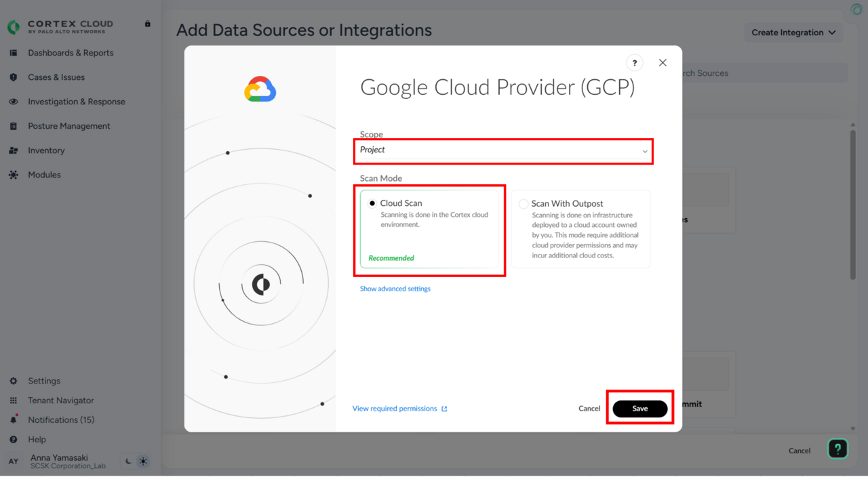This screenshot has width=868, height=477.
Task: Close the GCP dialog with X
Action: [663, 62]
